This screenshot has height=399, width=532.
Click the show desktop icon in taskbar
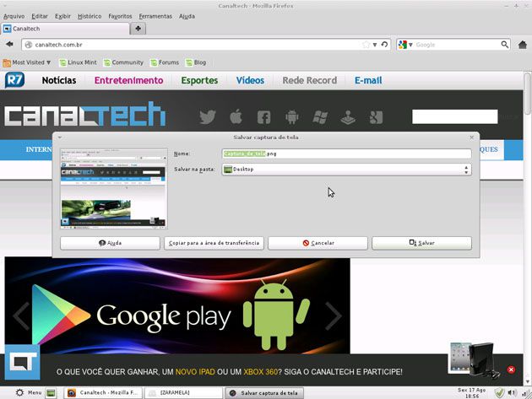(x=51, y=393)
